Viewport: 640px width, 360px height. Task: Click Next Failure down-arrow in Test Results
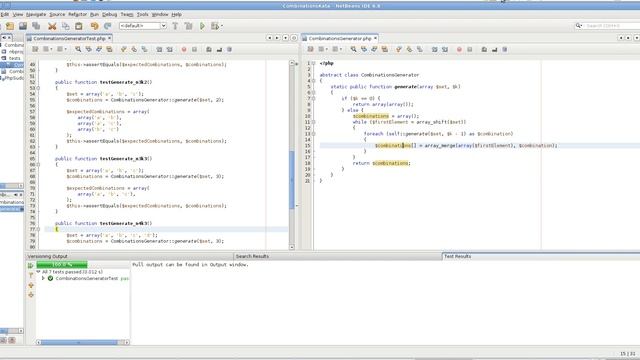point(31,295)
